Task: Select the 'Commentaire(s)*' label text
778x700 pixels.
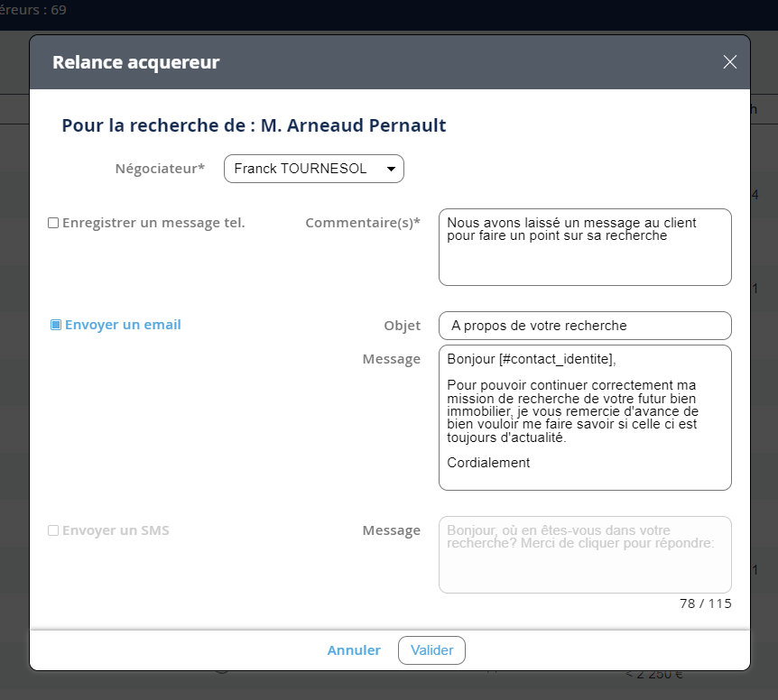Action: click(x=362, y=223)
